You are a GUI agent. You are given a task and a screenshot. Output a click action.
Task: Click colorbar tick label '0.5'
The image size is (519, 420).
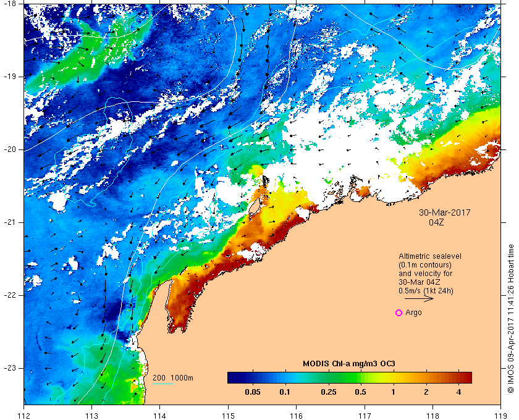(x=360, y=392)
